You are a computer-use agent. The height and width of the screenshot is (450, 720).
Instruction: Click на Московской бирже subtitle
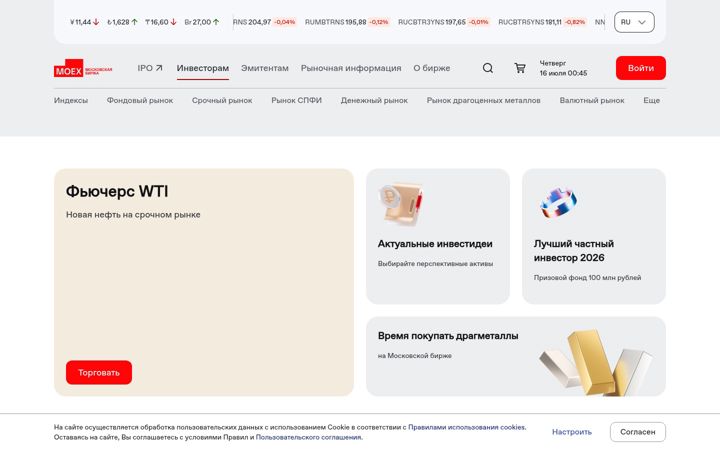[x=415, y=355]
